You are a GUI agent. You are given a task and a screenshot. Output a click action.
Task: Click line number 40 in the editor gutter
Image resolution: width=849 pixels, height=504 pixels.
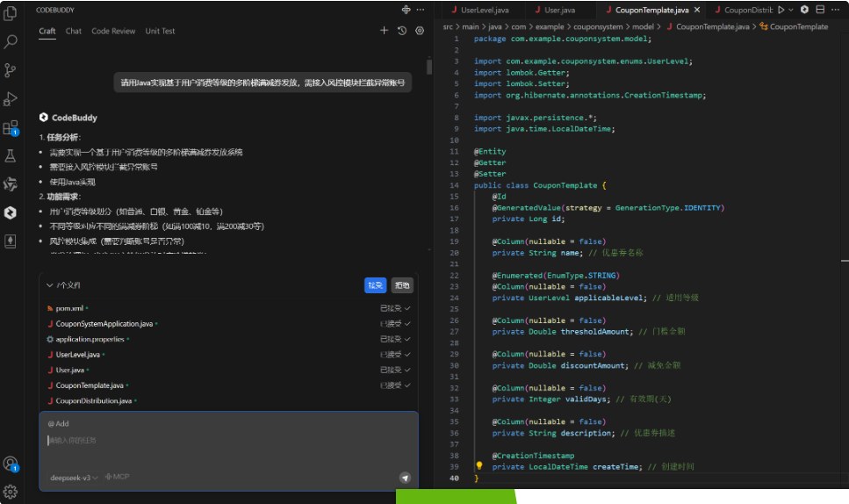pyautogui.click(x=454, y=478)
